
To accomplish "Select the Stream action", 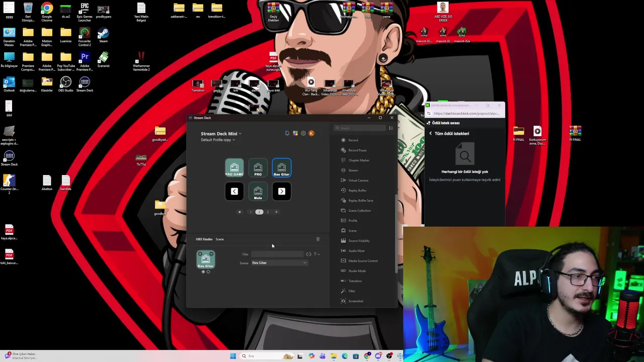I will pos(350,170).
